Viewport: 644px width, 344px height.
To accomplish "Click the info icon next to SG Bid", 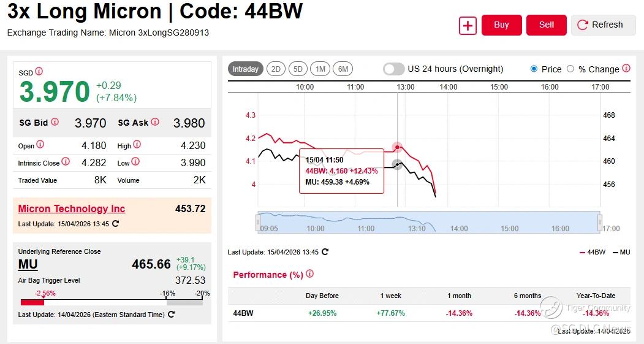I will [x=55, y=122].
